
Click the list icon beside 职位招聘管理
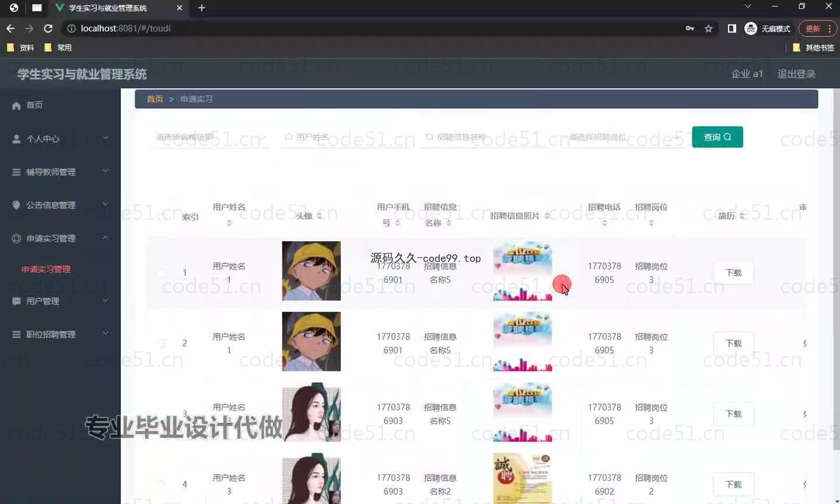[x=16, y=334]
